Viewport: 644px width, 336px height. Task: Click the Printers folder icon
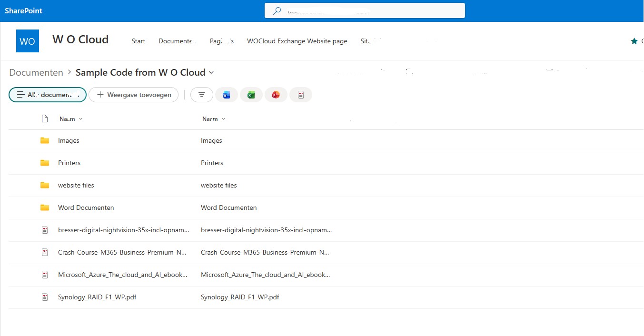tap(45, 163)
